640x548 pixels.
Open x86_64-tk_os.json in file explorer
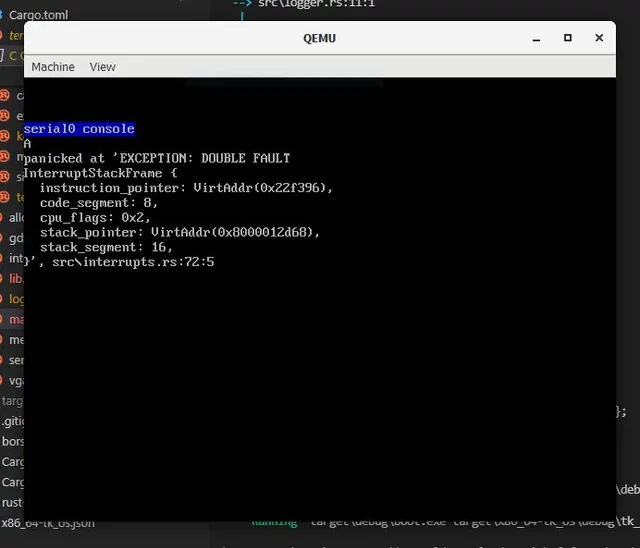(48, 523)
